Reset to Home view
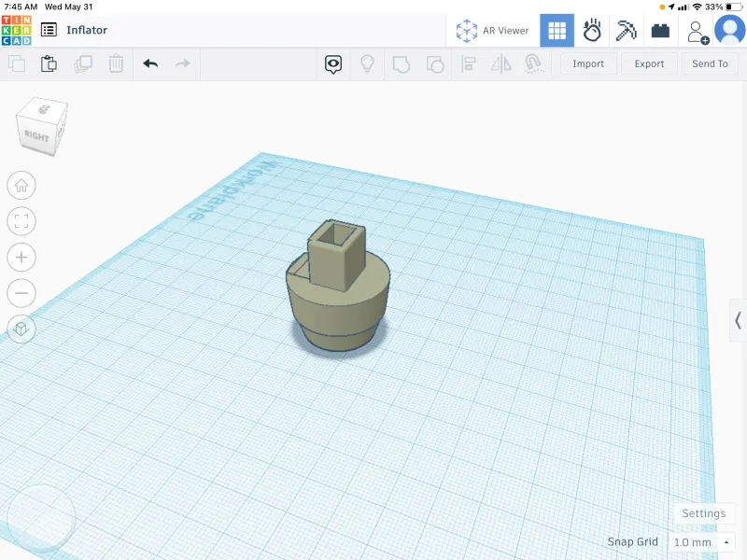 (21, 185)
